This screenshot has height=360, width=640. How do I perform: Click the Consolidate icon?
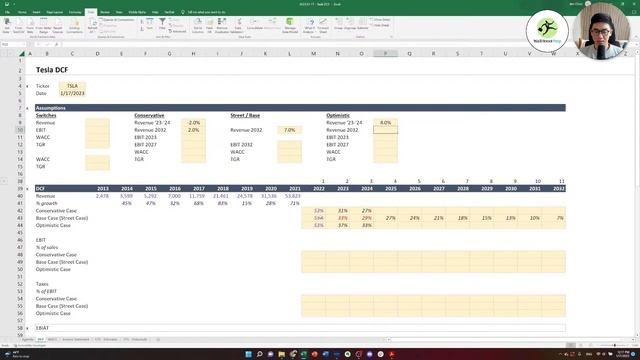pos(255,23)
